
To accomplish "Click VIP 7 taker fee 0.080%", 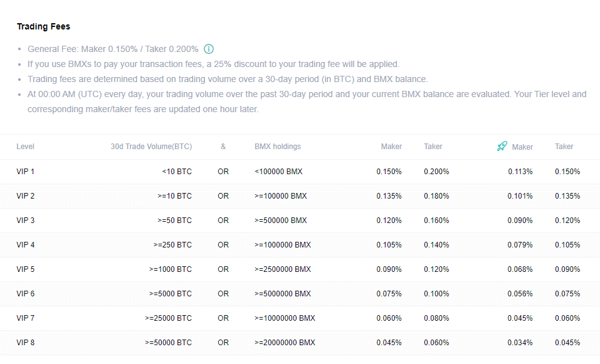I will (436, 318).
